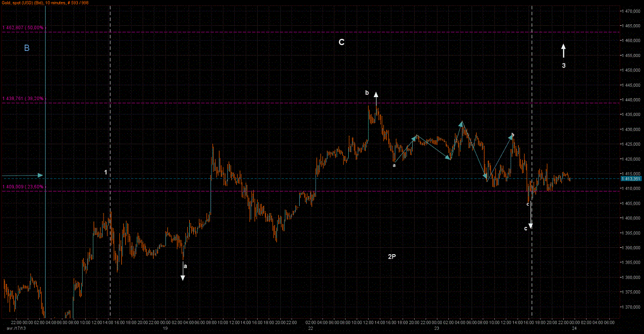Image resolution: width=644 pixels, height=334 pixels.
Task: Click the teal arrowhead at the highest zigzag peak
Action: (x=461, y=123)
